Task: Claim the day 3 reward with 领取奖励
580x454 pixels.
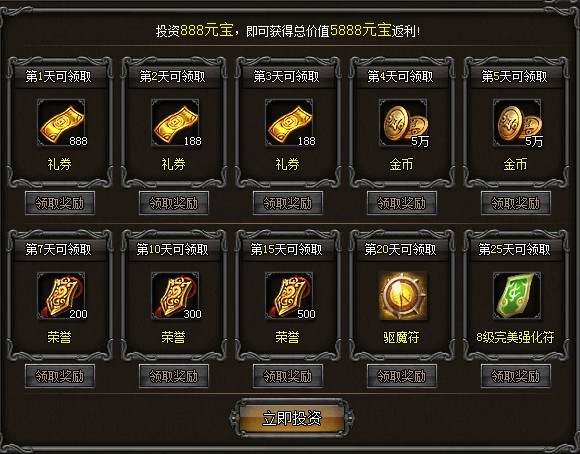Action: click(288, 203)
